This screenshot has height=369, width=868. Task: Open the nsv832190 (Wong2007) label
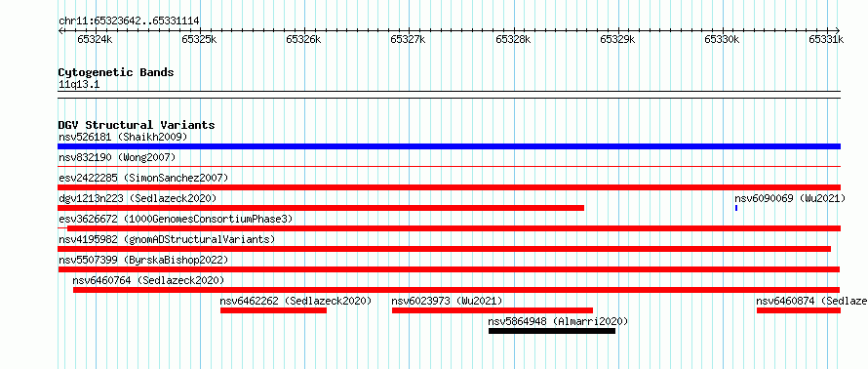(117, 157)
